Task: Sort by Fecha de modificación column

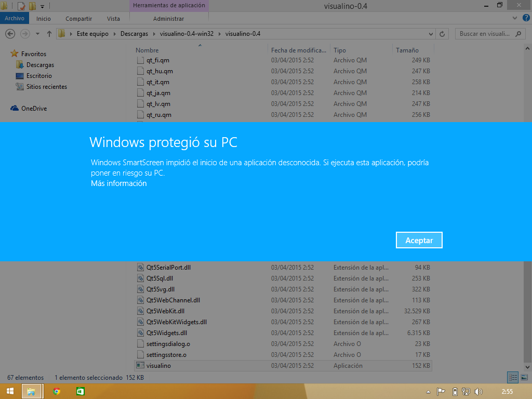Action: [299, 50]
